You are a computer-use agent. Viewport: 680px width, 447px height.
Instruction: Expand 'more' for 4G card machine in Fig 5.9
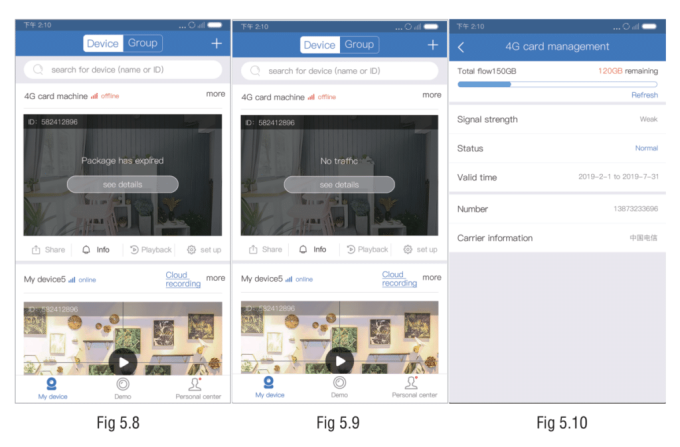click(432, 95)
